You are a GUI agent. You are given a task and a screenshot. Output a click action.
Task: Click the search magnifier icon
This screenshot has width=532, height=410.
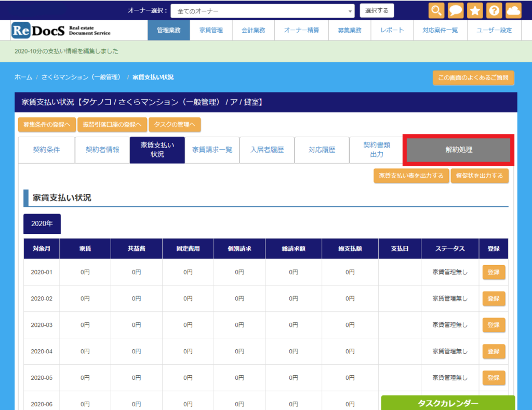click(x=436, y=10)
